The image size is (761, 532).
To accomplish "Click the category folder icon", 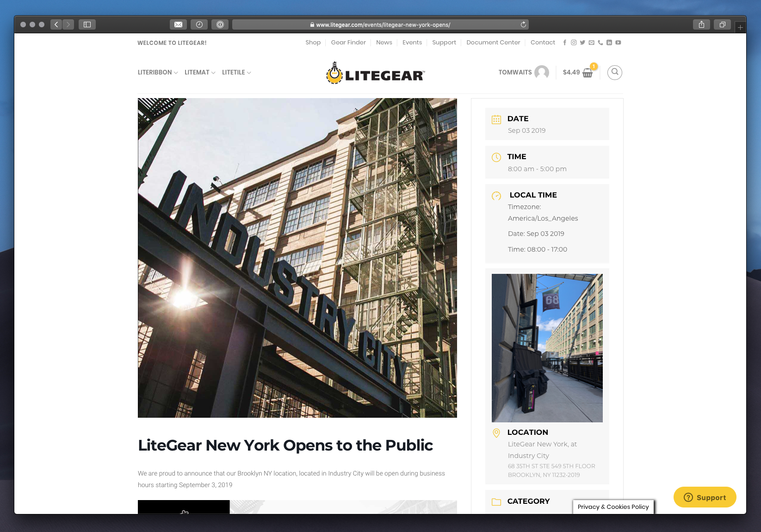I will [496, 502].
